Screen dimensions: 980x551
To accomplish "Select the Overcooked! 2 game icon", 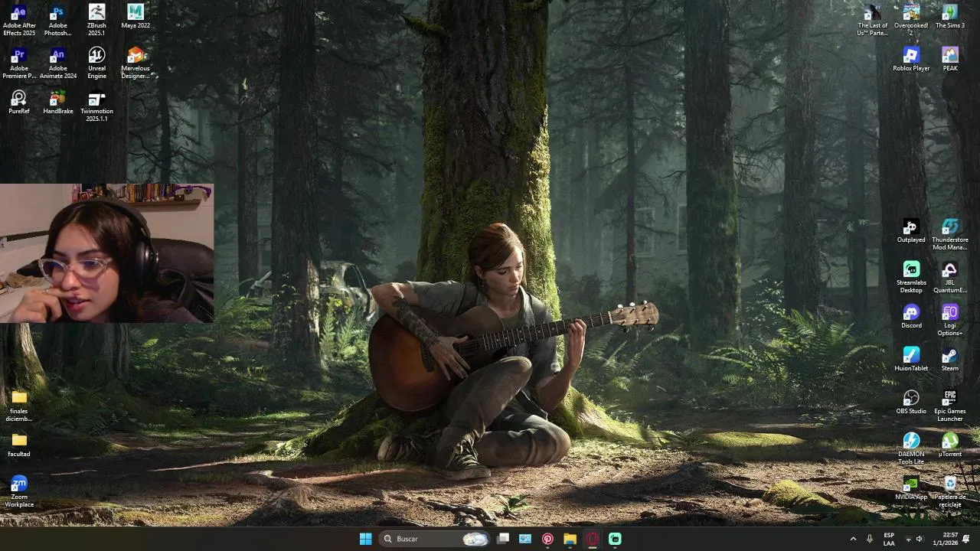I will (x=911, y=20).
